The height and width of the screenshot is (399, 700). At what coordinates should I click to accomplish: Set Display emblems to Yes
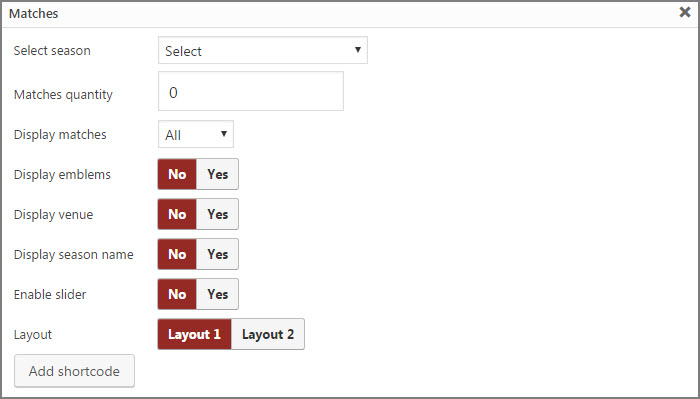click(217, 174)
